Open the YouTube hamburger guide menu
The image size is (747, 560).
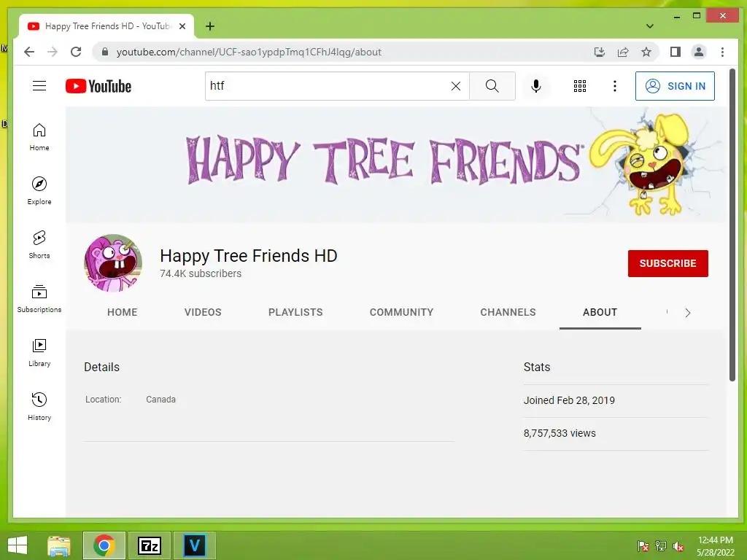pos(39,86)
